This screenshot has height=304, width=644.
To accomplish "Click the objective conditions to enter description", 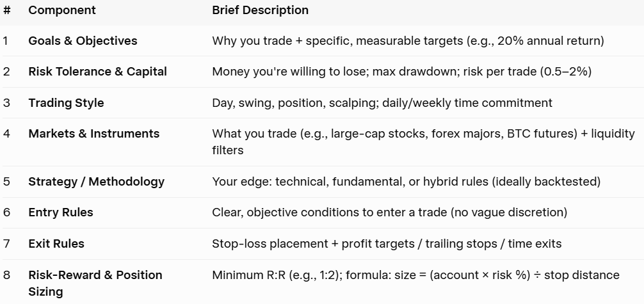I will click(389, 212).
